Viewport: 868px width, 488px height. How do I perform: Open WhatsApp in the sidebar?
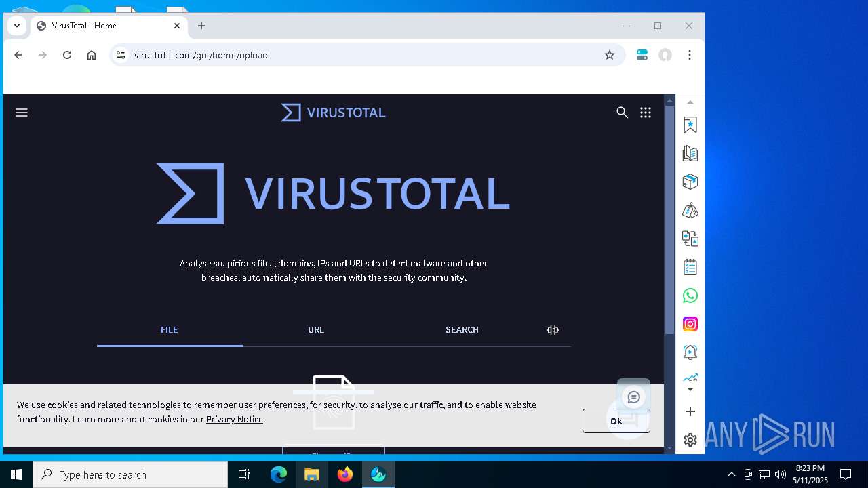[x=690, y=296]
